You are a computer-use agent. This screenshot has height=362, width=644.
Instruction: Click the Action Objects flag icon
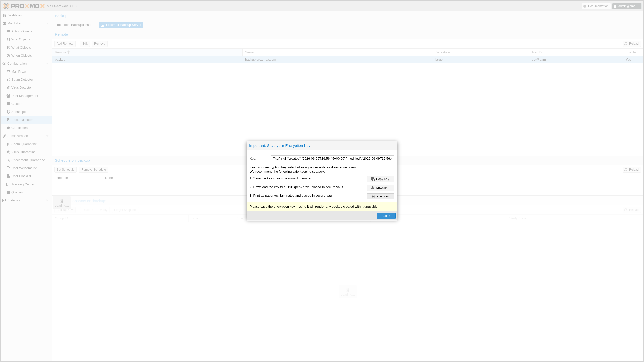point(8,31)
